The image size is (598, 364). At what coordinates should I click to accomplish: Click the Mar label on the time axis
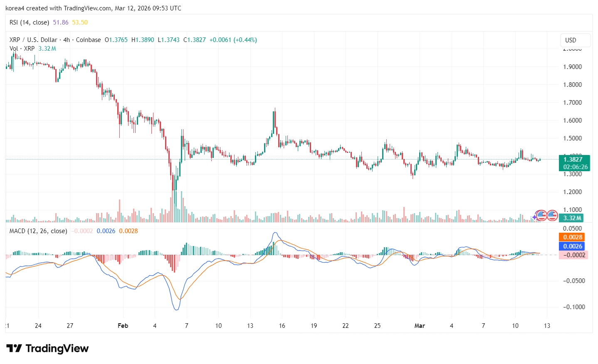(420, 326)
